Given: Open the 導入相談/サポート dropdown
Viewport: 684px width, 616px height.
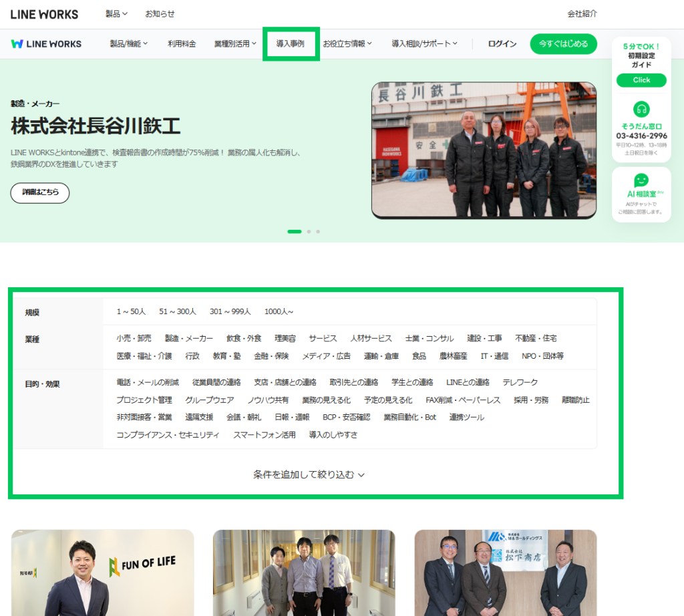Looking at the screenshot, I should point(424,44).
